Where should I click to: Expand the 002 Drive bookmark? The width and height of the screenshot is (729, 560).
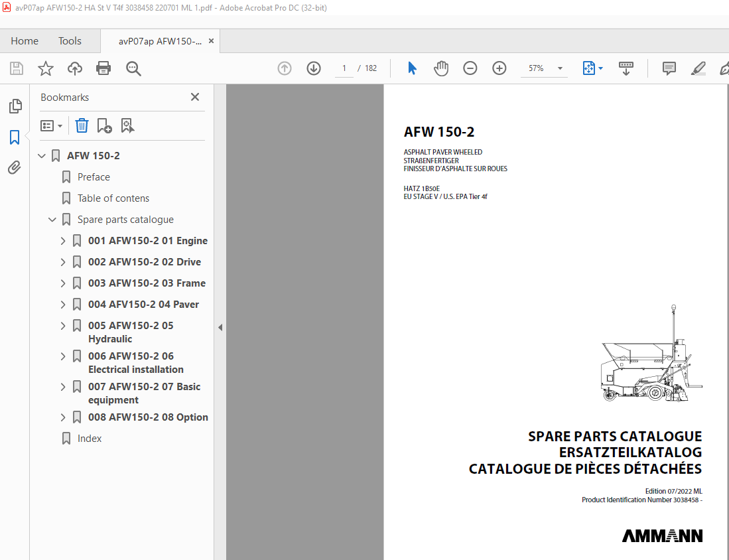[63, 262]
